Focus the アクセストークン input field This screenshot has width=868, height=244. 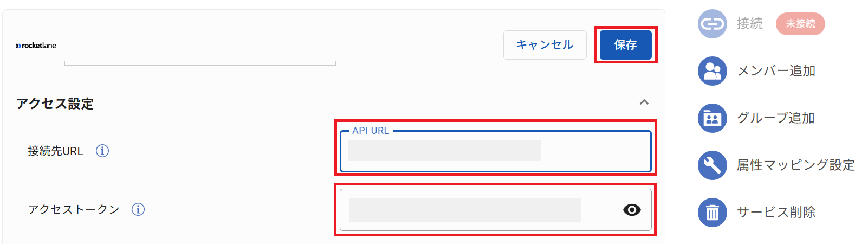pyautogui.click(x=496, y=210)
